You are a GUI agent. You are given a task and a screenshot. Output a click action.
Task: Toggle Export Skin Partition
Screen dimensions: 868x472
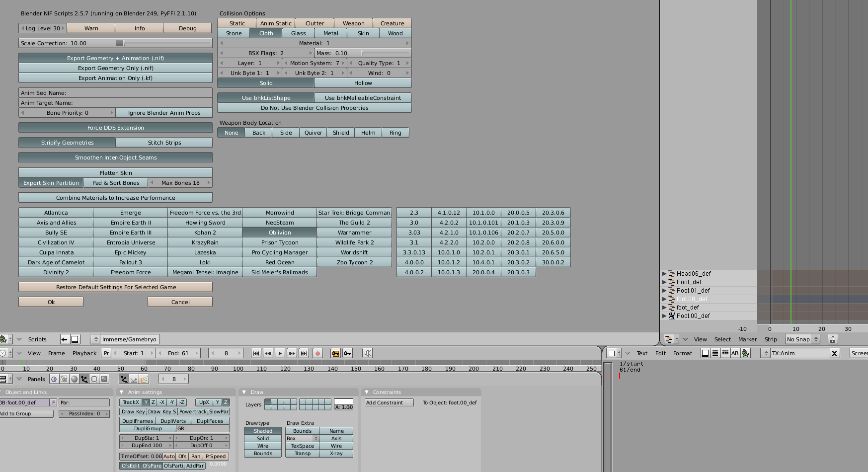click(x=51, y=183)
